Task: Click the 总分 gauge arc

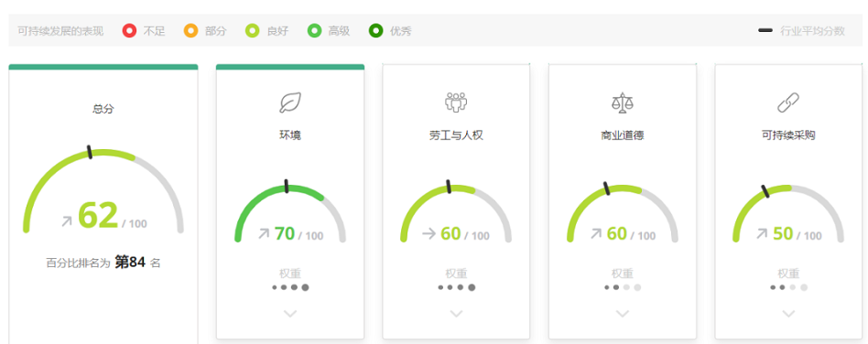Action: coord(103,191)
